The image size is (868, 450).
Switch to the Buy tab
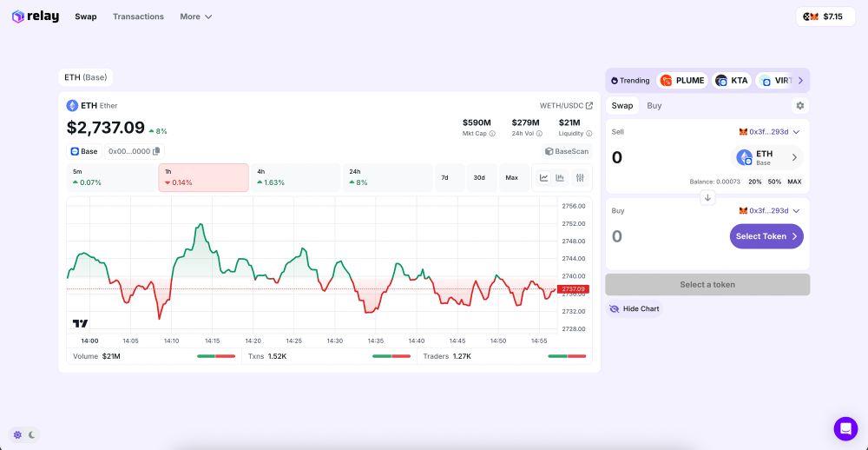pos(654,105)
